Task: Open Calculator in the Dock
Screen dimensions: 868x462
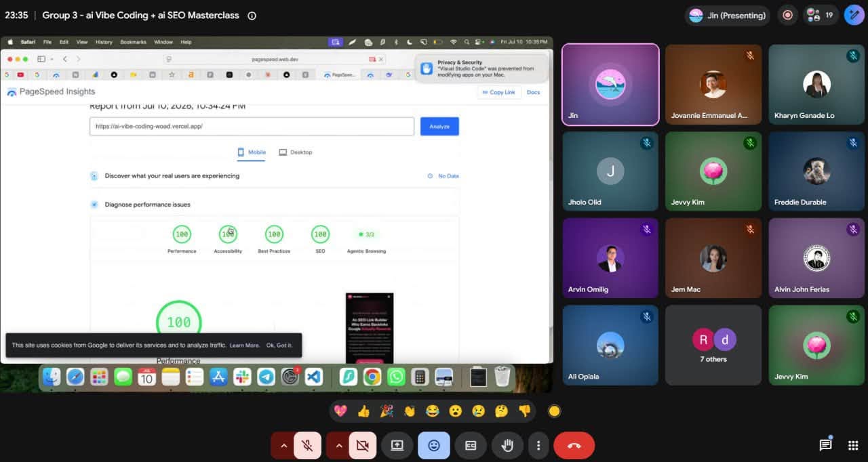Action: (x=420, y=377)
